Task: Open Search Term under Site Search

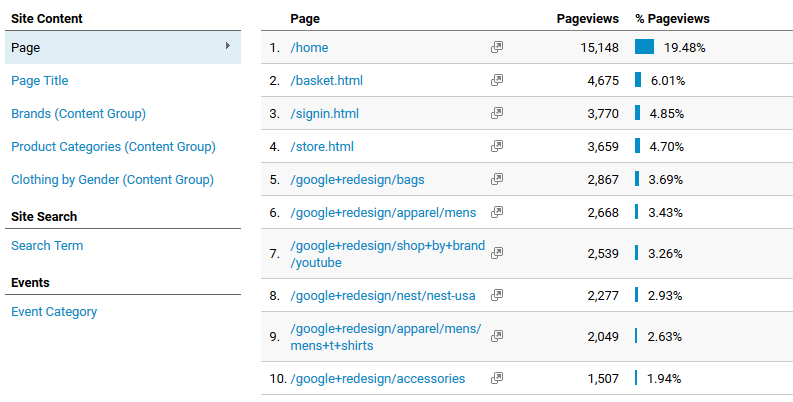Action: (47, 246)
